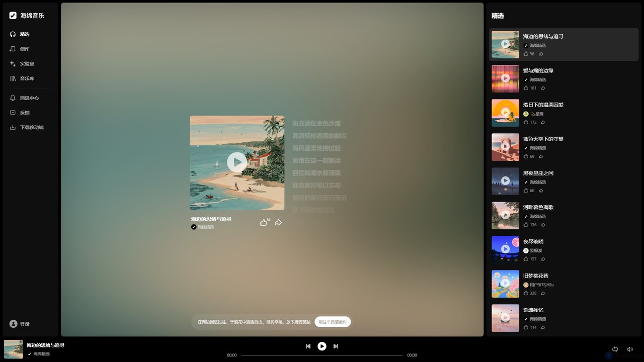This screenshot has height=362, width=644.
Task: Like 海边的思绪与追寻 with 56 likes in list
Action: pos(526,54)
